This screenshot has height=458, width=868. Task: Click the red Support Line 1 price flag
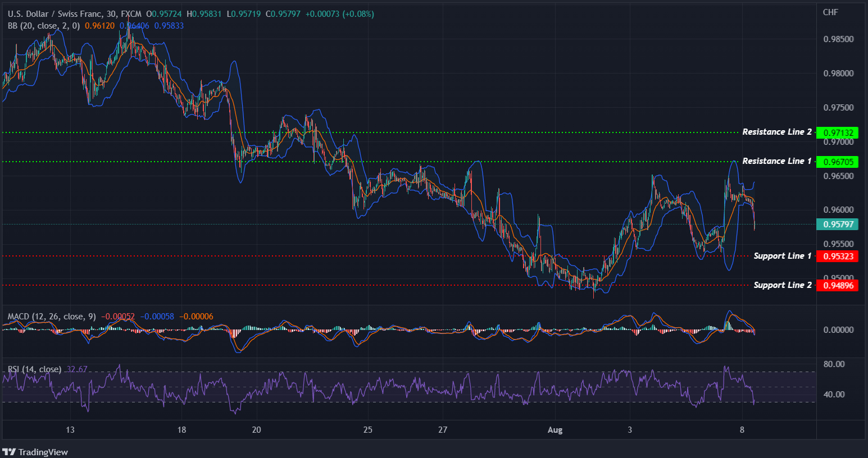tap(837, 256)
